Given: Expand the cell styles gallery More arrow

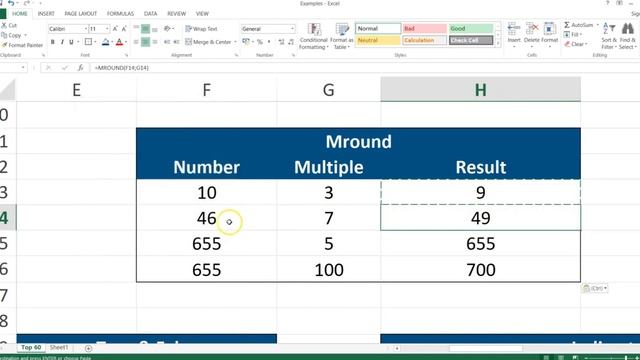Looking at the screenshot, I should coord(498,43).
